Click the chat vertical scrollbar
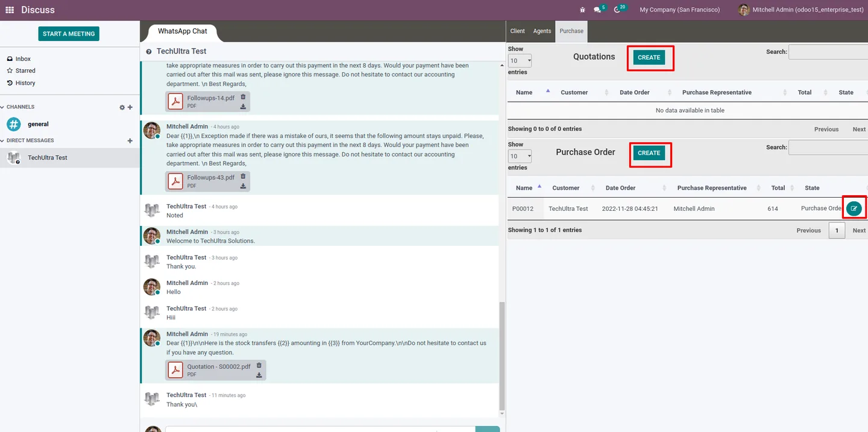The image size is (868, 432). (502, 355)
